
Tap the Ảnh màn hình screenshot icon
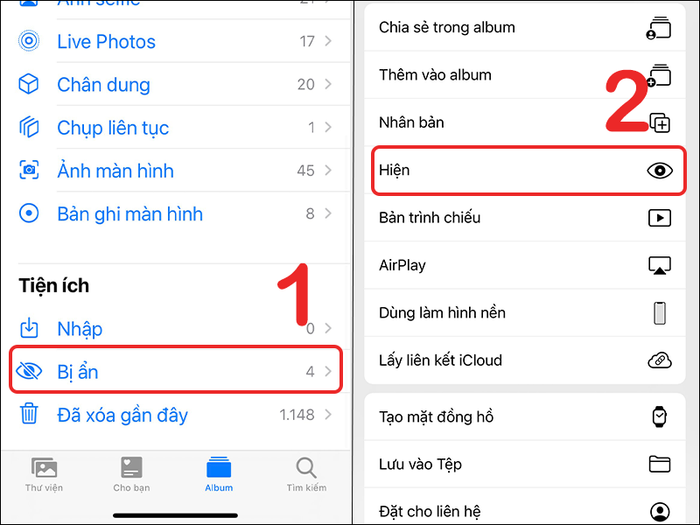pos(29,170)
